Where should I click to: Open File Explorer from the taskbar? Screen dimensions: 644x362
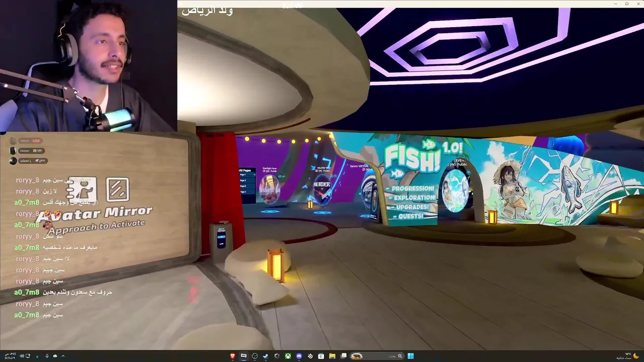click(332, 356)
